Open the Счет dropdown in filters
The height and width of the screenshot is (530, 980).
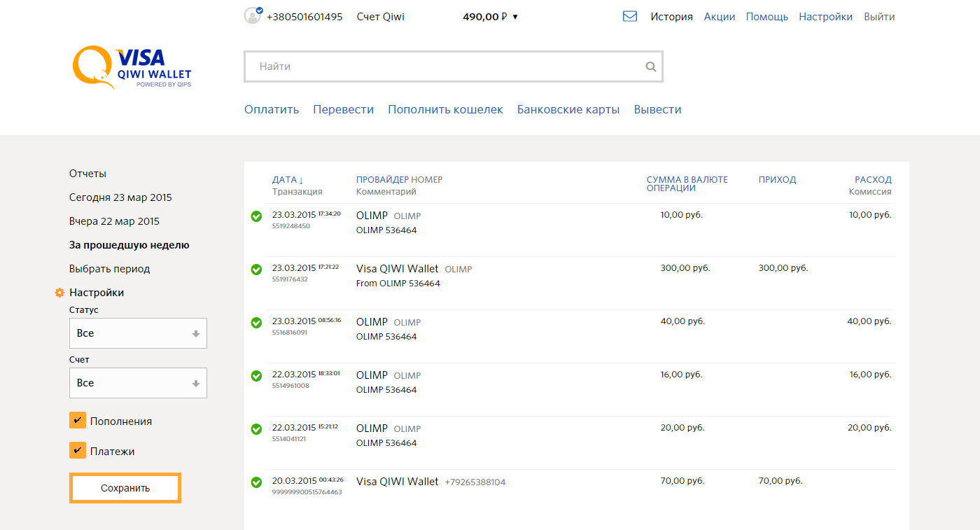(x=138, y=383)
